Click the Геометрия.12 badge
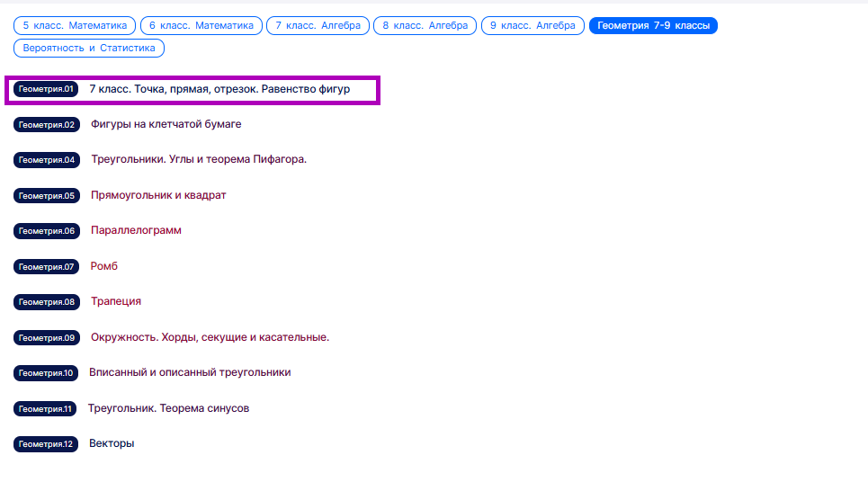868x482 pixels. (46, 444)
